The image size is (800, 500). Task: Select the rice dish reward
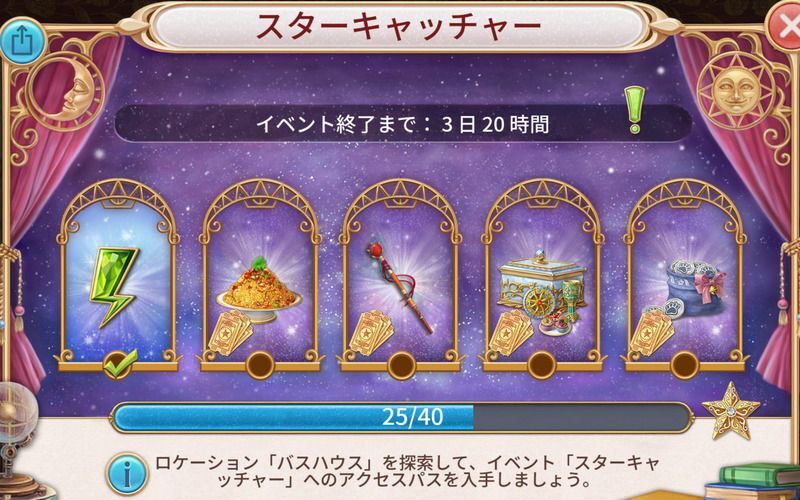click(x=258, y=290)
